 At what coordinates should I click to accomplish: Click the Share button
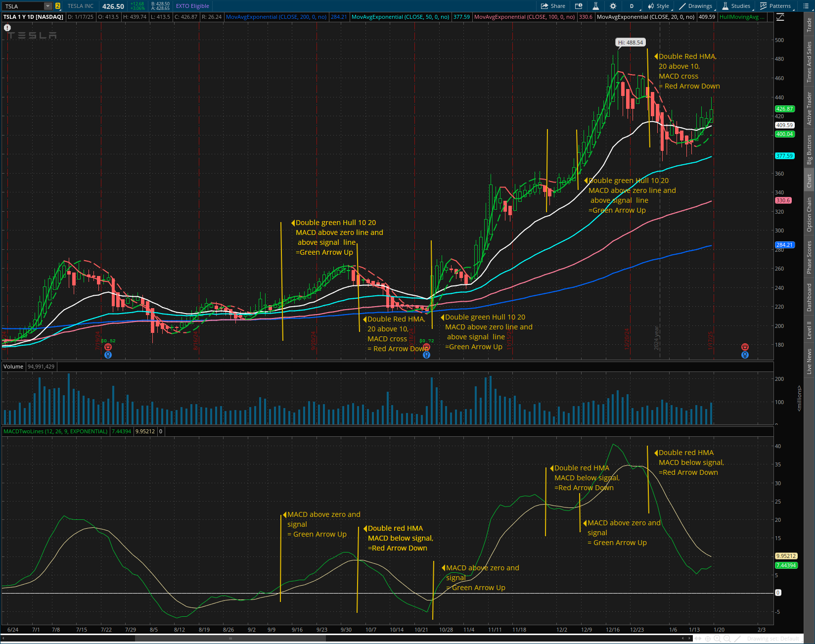[x=553, y=6]
